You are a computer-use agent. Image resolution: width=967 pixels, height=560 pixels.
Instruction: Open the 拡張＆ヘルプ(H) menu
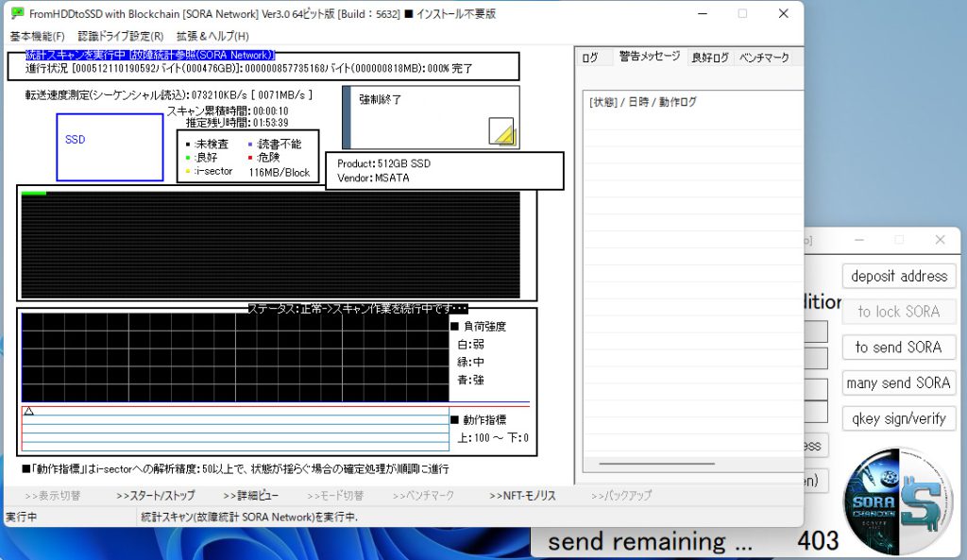(x=212, y=37)
